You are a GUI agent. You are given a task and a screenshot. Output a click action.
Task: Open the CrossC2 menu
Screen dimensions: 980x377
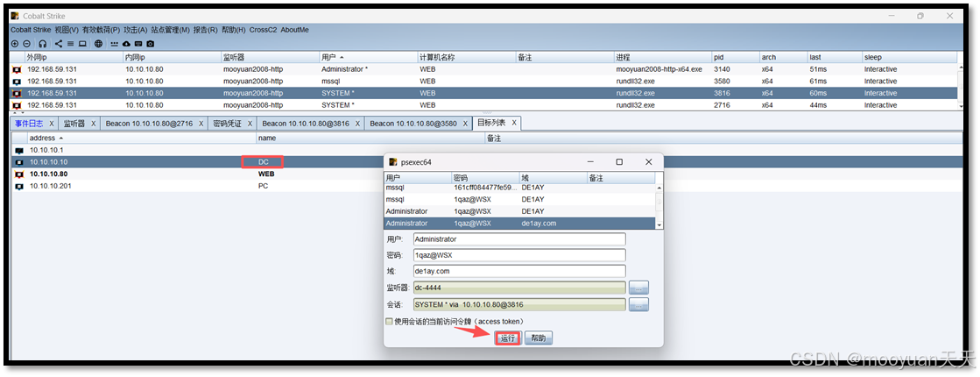[263, 30]
